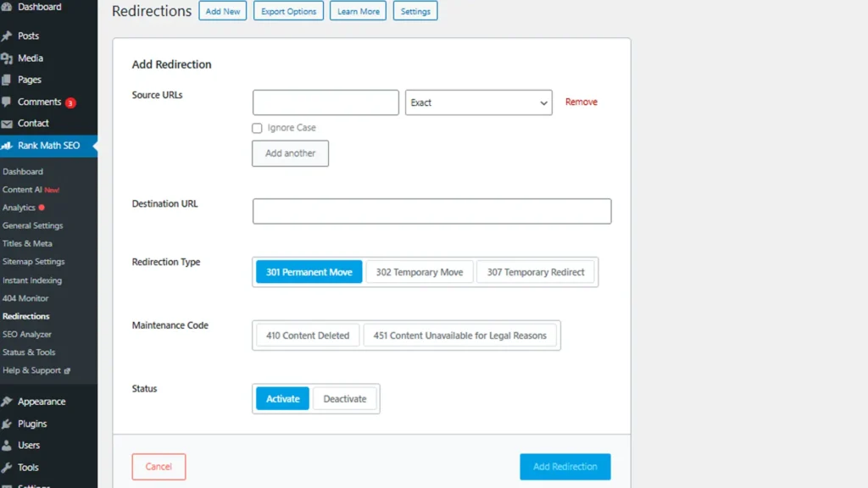The image size is (868, 488).
Task: Click the blue Add Redirection button
Action: click(565, 467)
